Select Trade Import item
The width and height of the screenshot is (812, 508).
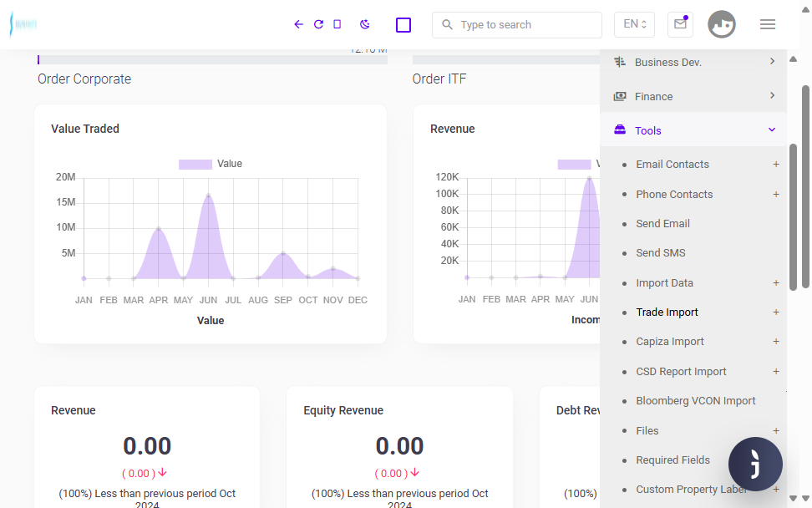point(667,312)
